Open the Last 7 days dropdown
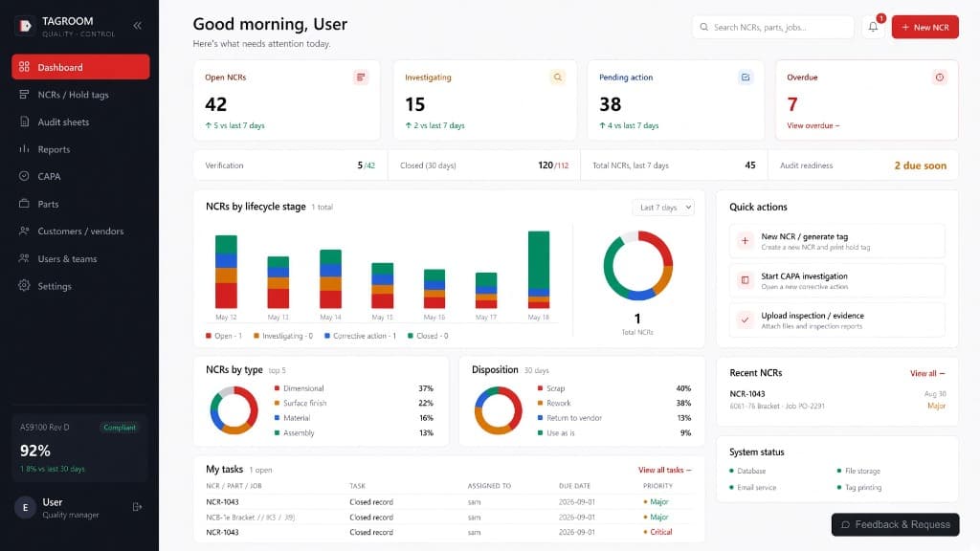980x551 pixels. (663, 208)
